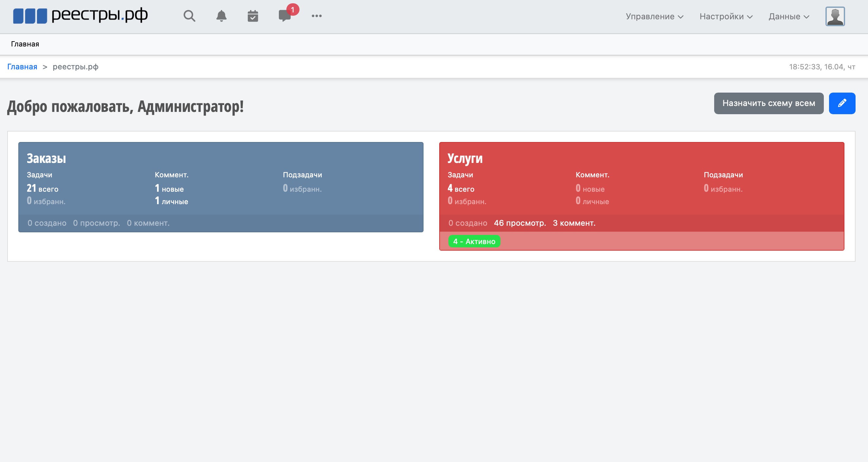Click the blue pencil edit button
The image size is (868, 462).
coord(842,103)
